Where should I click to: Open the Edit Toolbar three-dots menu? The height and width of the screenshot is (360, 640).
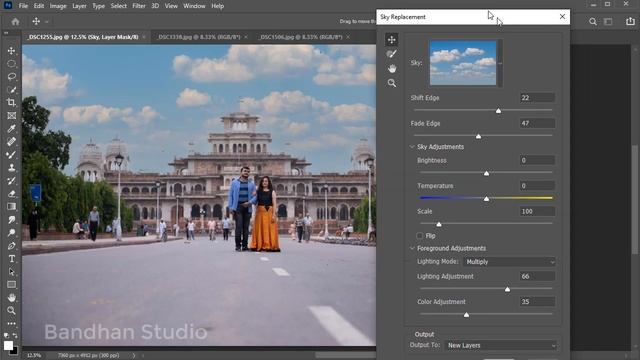pyautogui.click(x=11, y=324)
